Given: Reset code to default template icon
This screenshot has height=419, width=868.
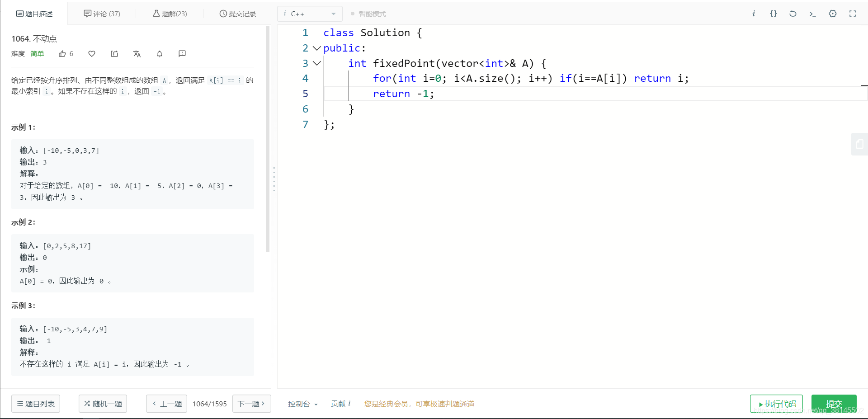Looking at the screenshot, I should [x=793, y=14].
